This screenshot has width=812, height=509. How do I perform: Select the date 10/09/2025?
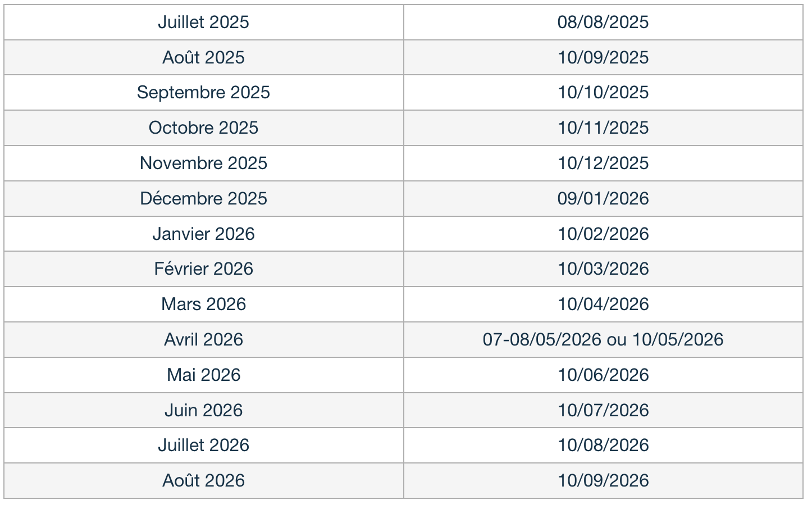pyautogui.click(x=603, y=58)
